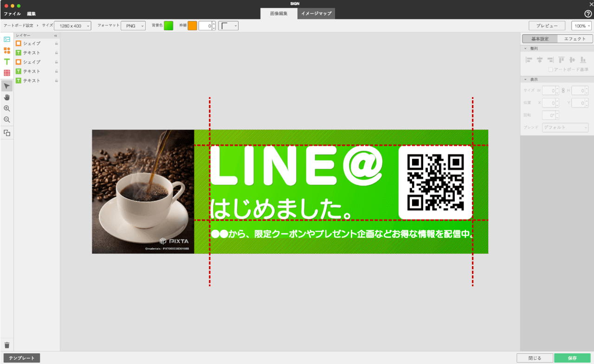The width and height of the screenshot is (594, 364).
Task: Click the green 保存 button
Action: (x=572, y=358)
